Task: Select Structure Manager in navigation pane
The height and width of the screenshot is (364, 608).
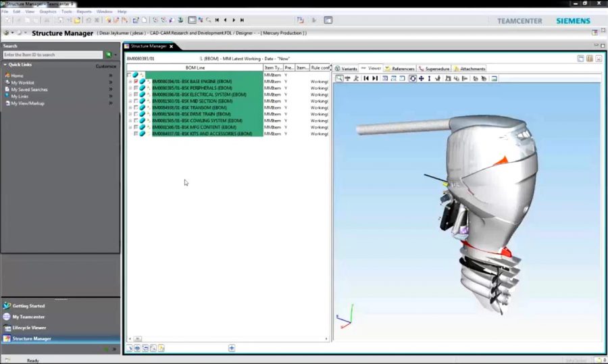Action: click(61, 338)
